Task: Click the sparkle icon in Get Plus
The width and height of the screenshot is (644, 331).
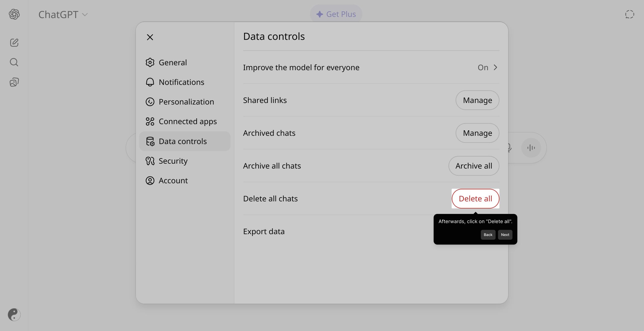Action: (x=320, y=14)
